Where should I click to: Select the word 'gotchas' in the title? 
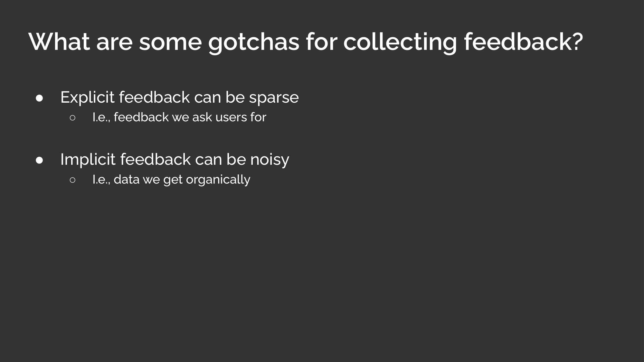[254, 42]
